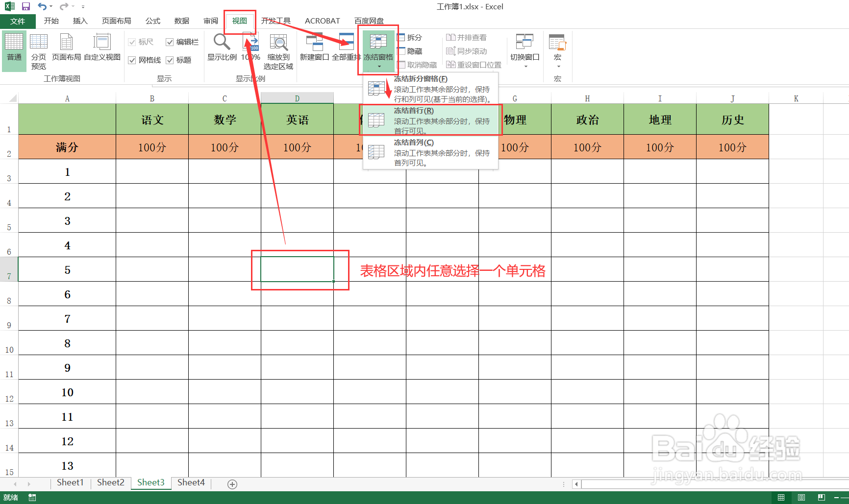Open the Insert (插入) tab
Screen dimensions: 849x504
[80, 21]
